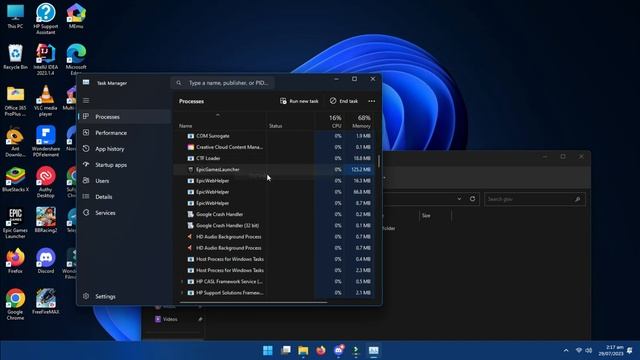Open the MEmu desktop icon

point(76,16)
